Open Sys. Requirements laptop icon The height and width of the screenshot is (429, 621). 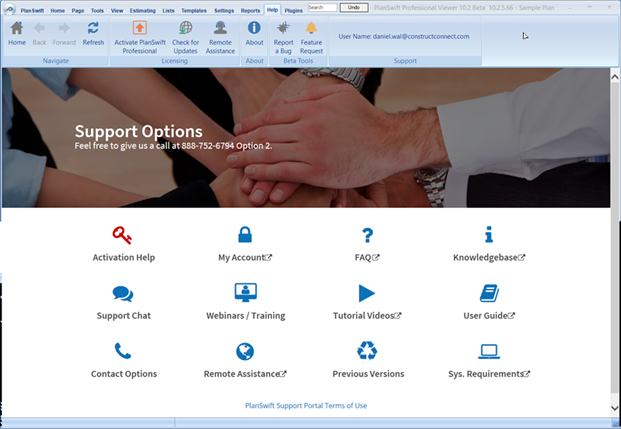[x=489, y=351]
